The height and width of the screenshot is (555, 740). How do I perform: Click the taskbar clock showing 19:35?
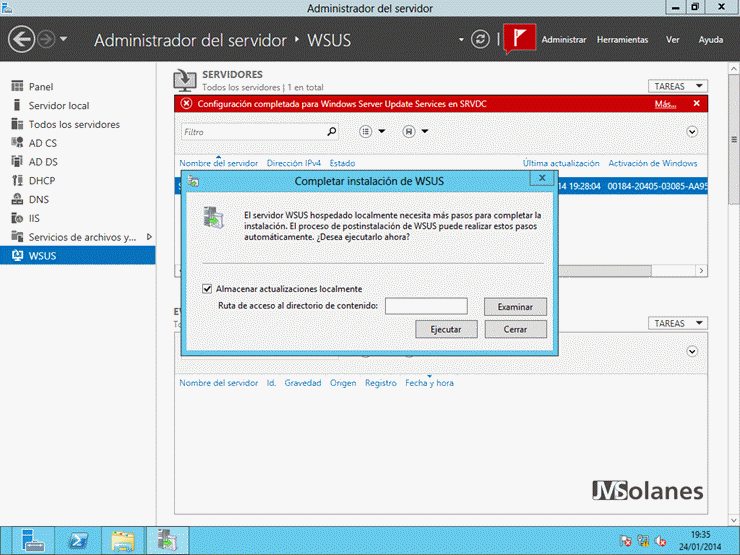pyautogui.click(x=700, y=540)
